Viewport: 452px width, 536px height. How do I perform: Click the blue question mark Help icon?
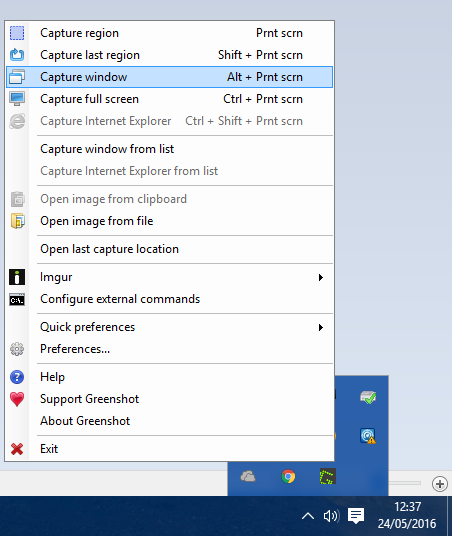[x=17, y=377]
